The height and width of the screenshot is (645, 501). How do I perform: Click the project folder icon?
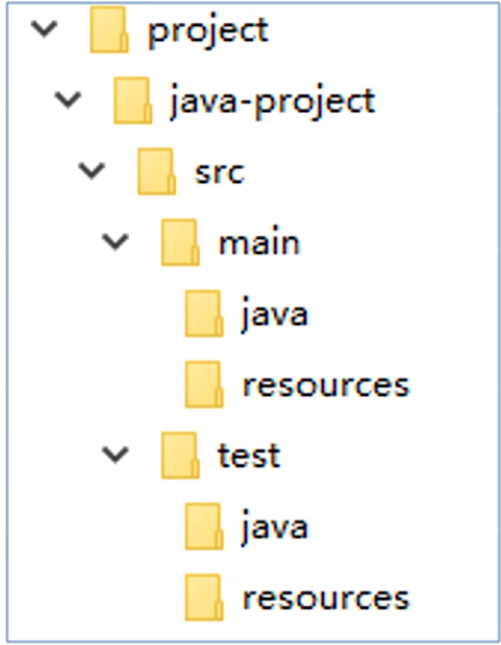[109, 30]
